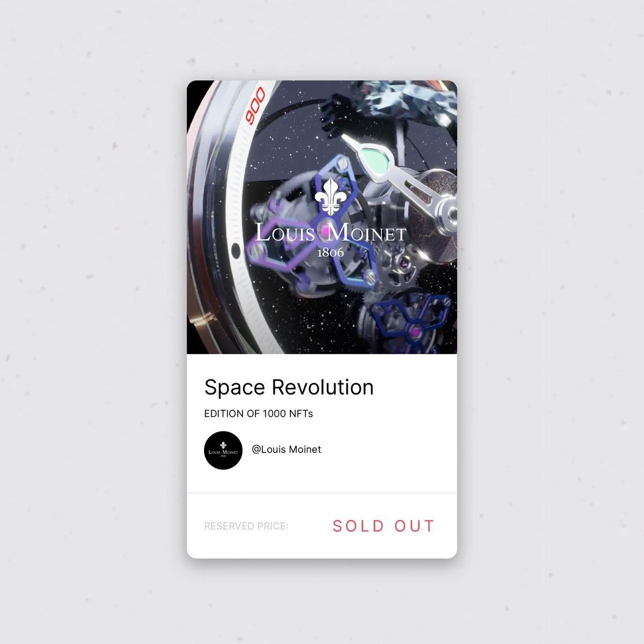The height and width of the screenshot is (644, 644).
Task: Open the @Louis Moinet creator link
Action: coord(287,449)
